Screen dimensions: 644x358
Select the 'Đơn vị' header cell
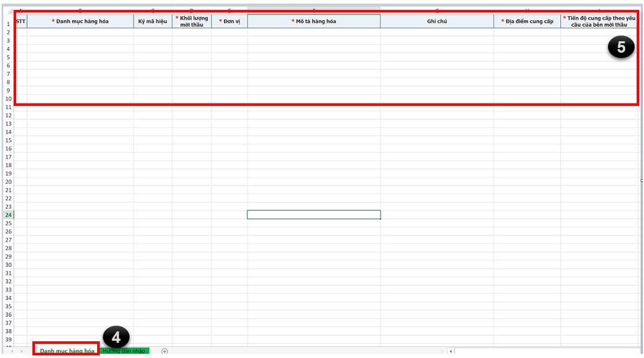point(229,21)
